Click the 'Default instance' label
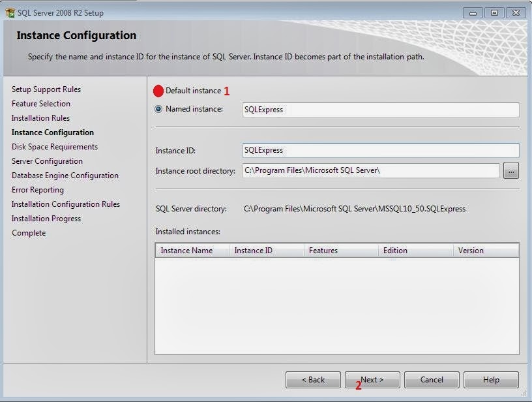The image size is (532, 402). click(193, 91)
